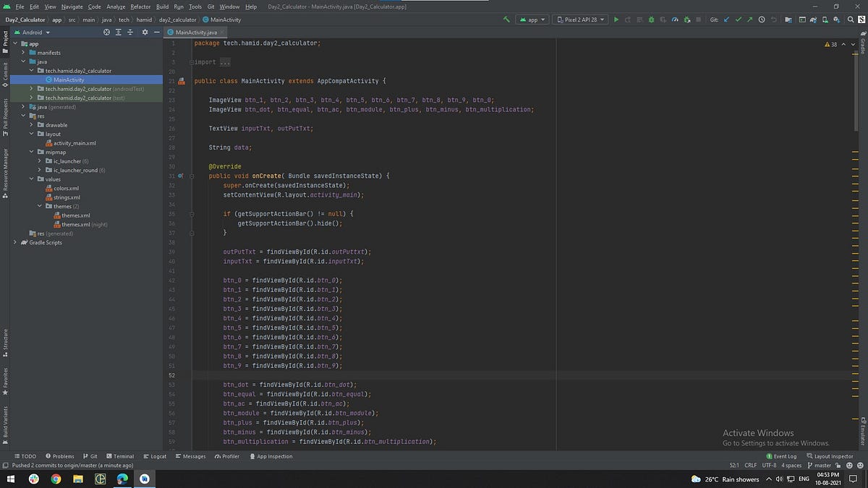Screen dimensions: 868x488
Task: Open Pixel 2 API 28 device dropdown
Action: [x=580, y=20]
